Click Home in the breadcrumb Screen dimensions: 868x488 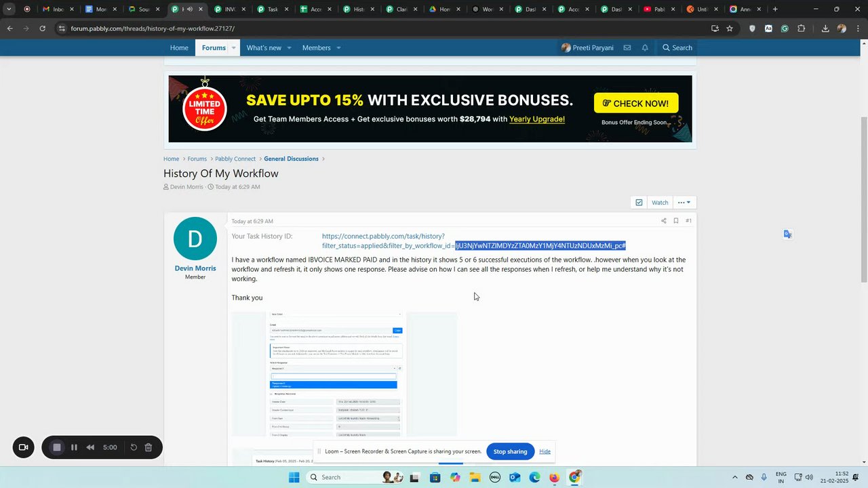point(171,159)
